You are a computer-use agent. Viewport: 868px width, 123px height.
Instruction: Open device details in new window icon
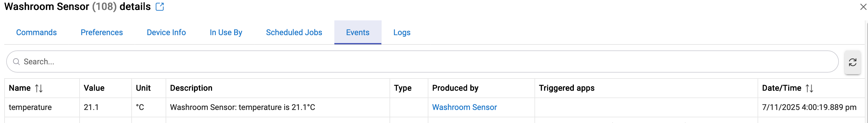(x=160, y=7)
